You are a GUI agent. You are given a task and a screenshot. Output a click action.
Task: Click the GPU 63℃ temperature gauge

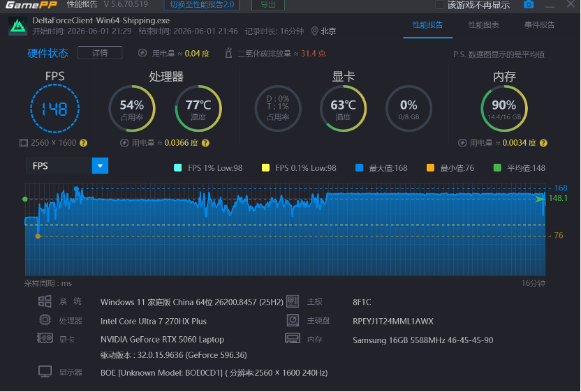tap(343, 109)
